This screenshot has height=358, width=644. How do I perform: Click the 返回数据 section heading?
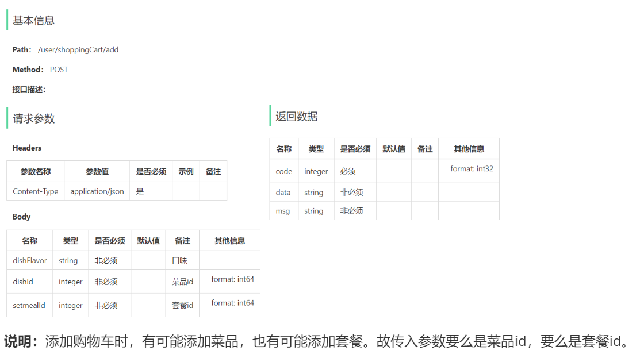(x=297, y=116)
